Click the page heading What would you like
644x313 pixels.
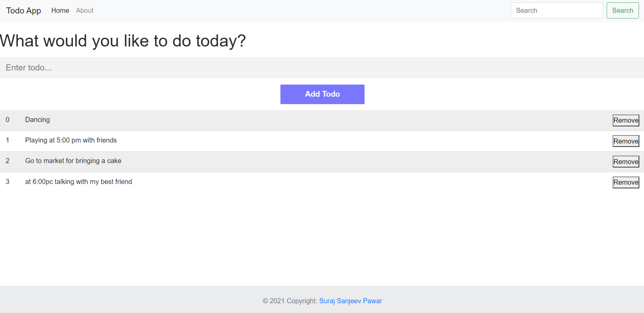coord(123,41)
